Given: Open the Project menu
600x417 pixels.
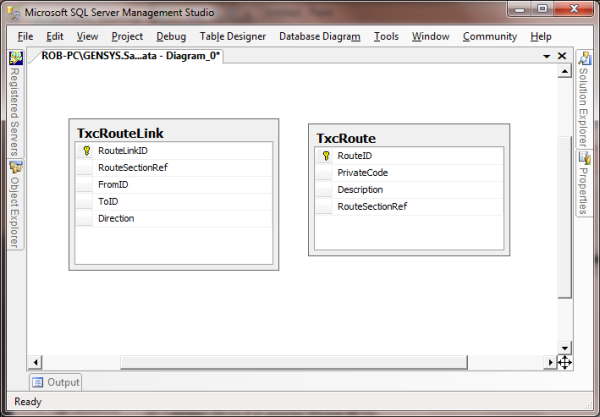Looking at the screenshot, I should pos(127,36).
